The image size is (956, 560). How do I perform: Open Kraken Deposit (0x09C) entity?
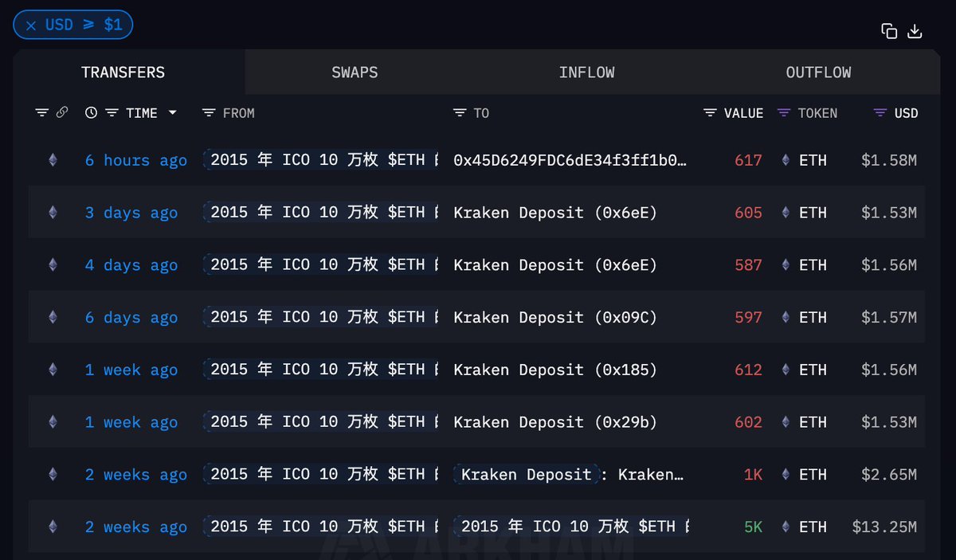[555, 318]
